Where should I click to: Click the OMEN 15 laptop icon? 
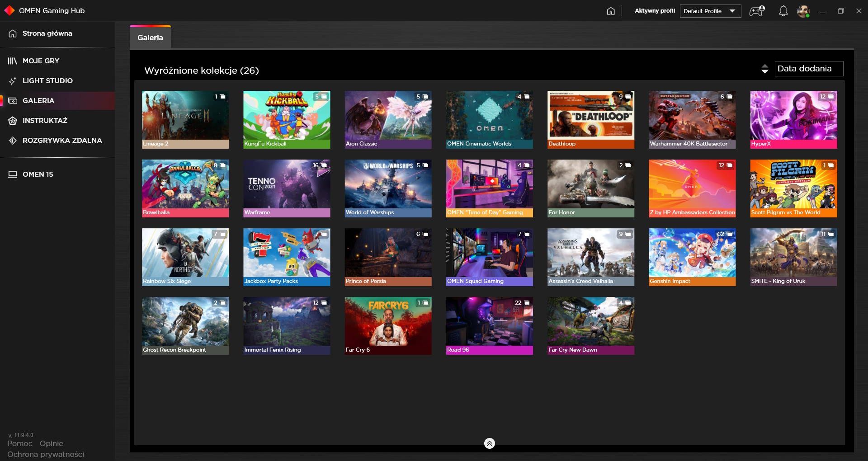[13, 174]
